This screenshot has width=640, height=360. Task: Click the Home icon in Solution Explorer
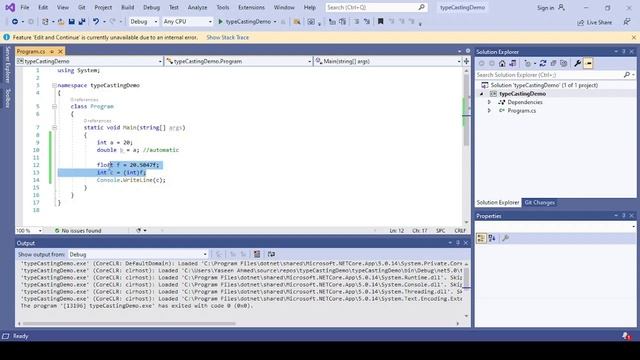(502, 64)
